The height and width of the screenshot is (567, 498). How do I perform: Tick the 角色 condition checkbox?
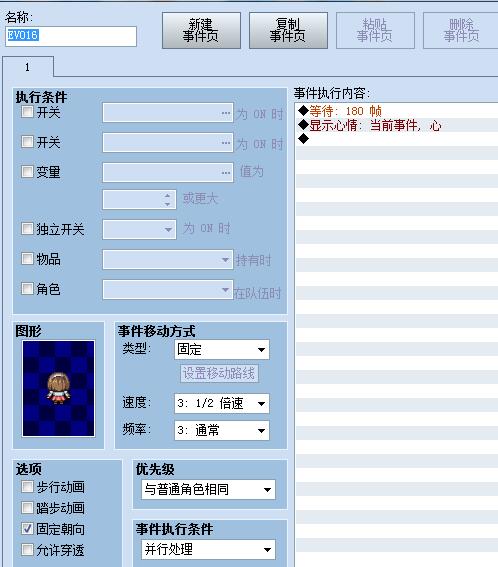pos(27,289)
